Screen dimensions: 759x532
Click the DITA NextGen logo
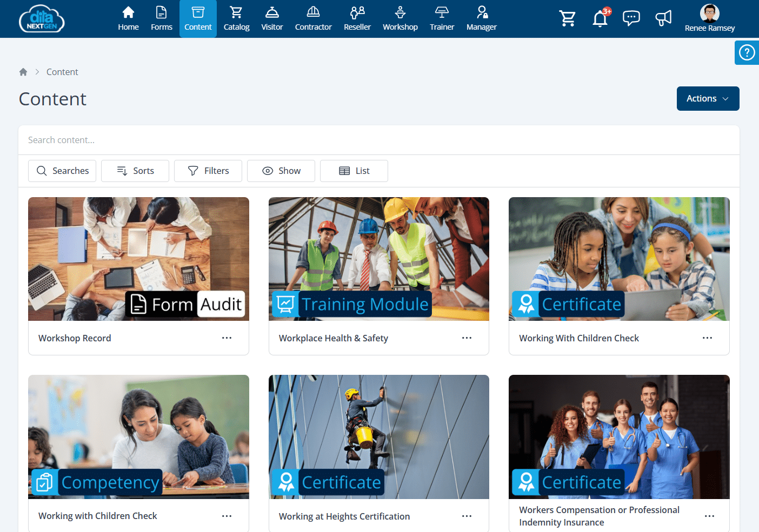tap(42, 19)
